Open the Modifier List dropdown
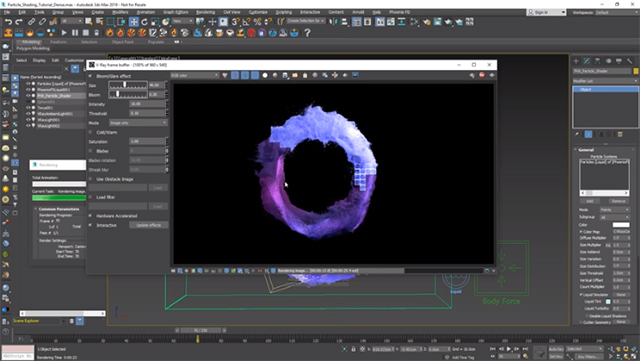The image size is (640, 361). (605, 81)
